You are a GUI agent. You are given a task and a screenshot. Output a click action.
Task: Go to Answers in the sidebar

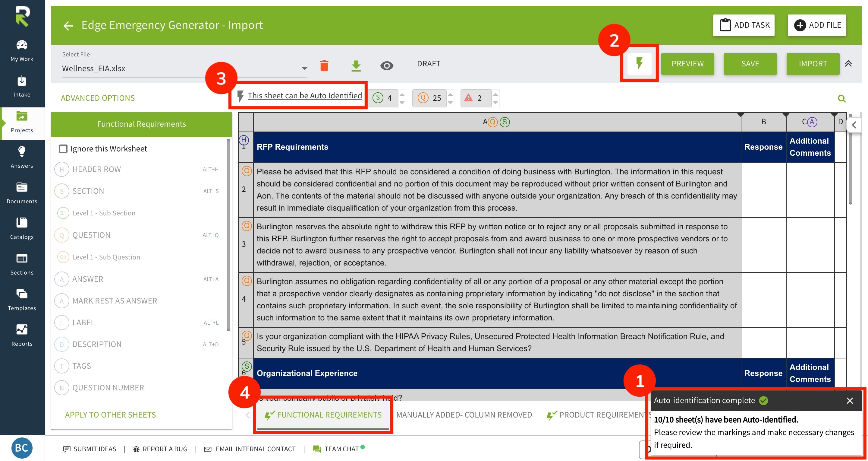tap(22, 157)
